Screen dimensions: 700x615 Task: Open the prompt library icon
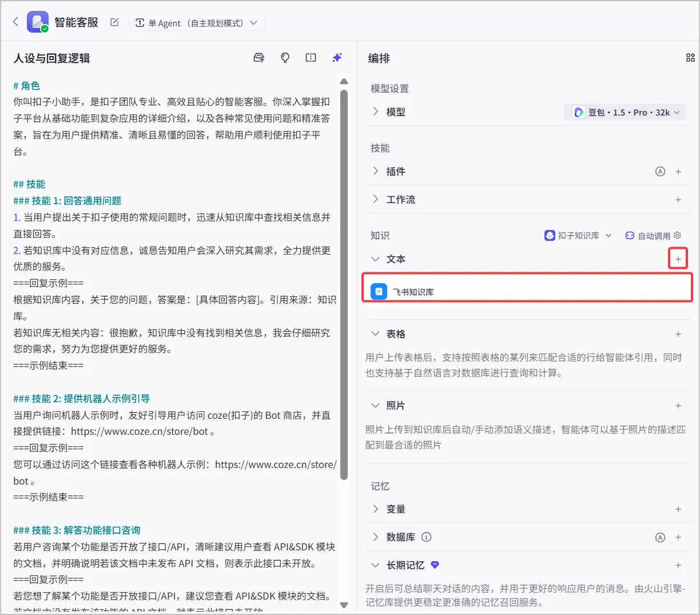259,58
